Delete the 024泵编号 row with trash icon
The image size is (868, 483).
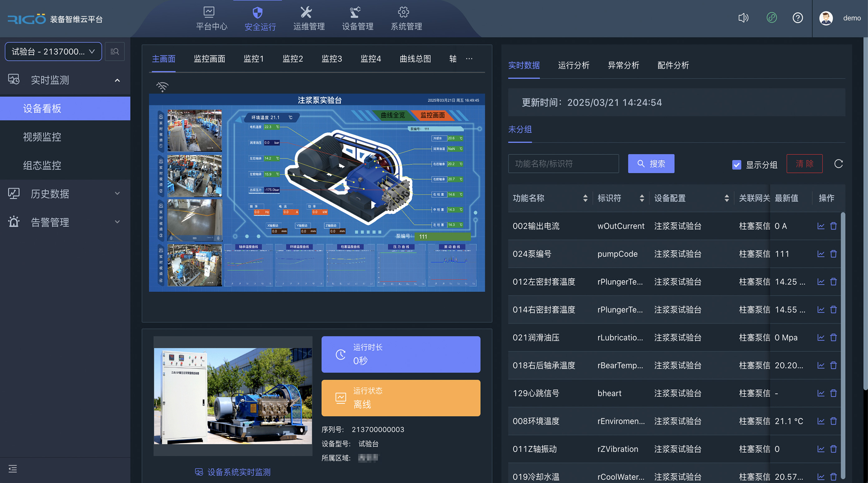(x=833, y=254)
